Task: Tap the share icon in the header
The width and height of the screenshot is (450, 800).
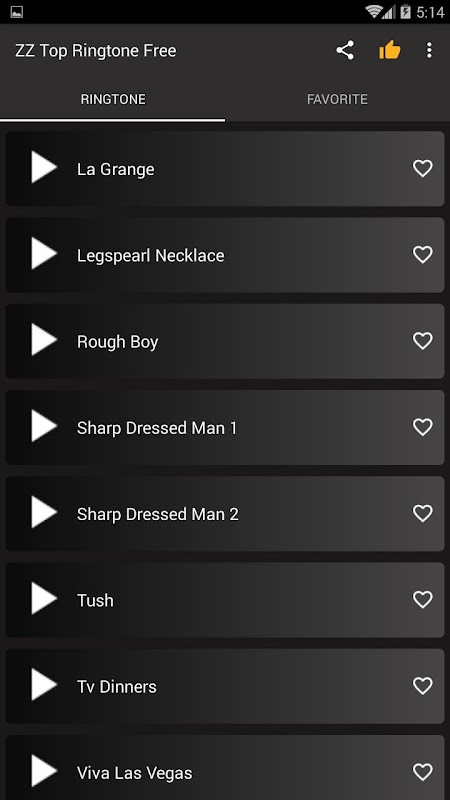Action: [x=345, y=51]
